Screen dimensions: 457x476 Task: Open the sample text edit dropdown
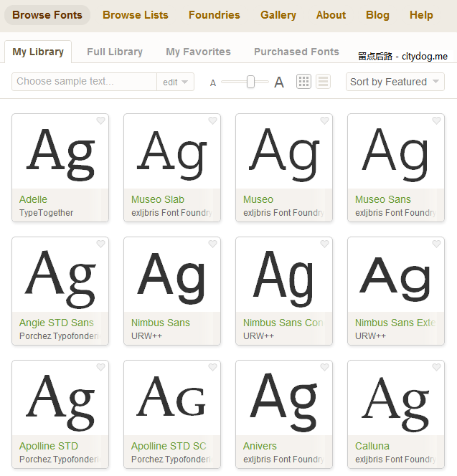pyautogui.click(x=175, y=82)
